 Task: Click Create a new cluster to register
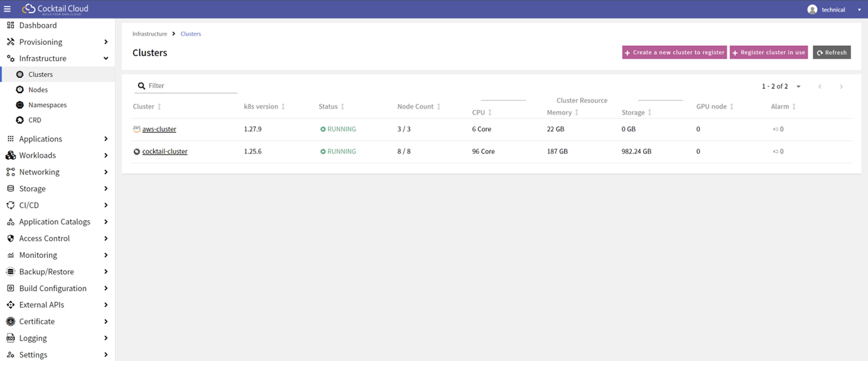coord(674,52)
